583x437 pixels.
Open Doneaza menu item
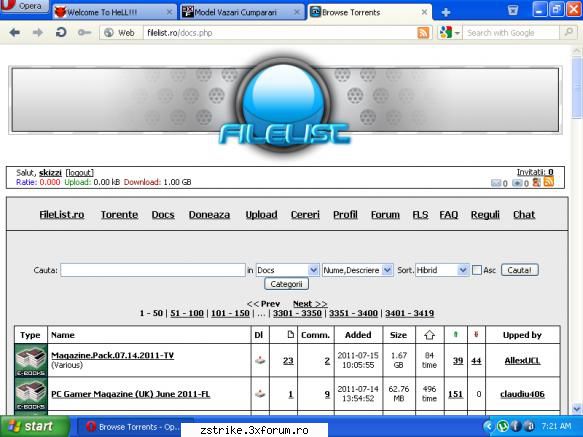tap(209, 215)
